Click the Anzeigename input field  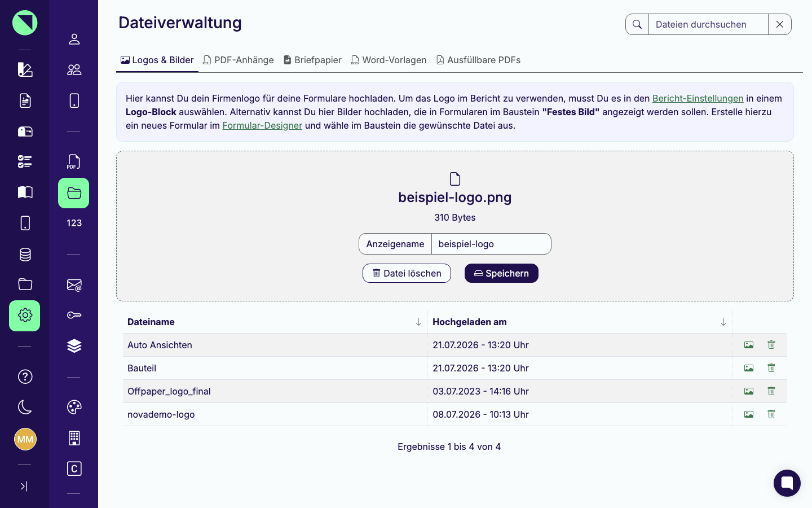[491, 244]
